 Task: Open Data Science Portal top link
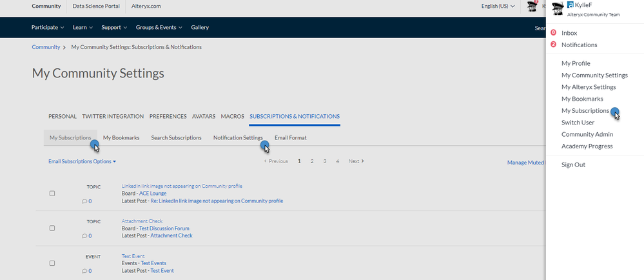coord(96,6)
